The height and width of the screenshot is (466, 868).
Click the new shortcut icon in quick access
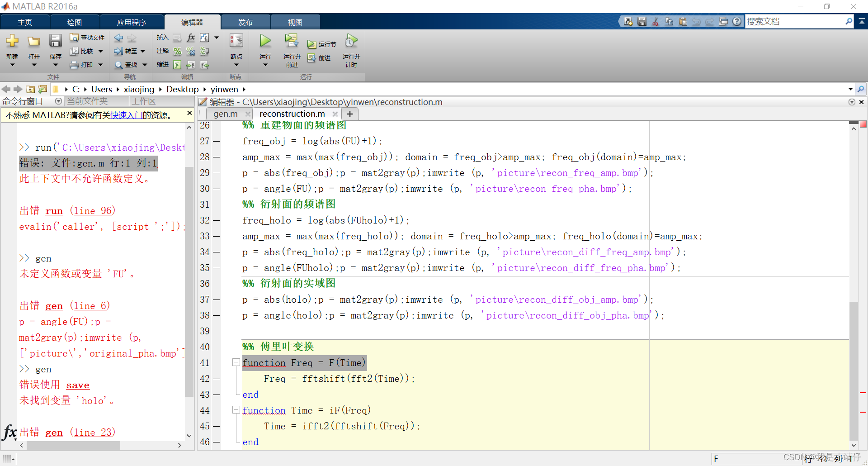[x=628, y=21]
